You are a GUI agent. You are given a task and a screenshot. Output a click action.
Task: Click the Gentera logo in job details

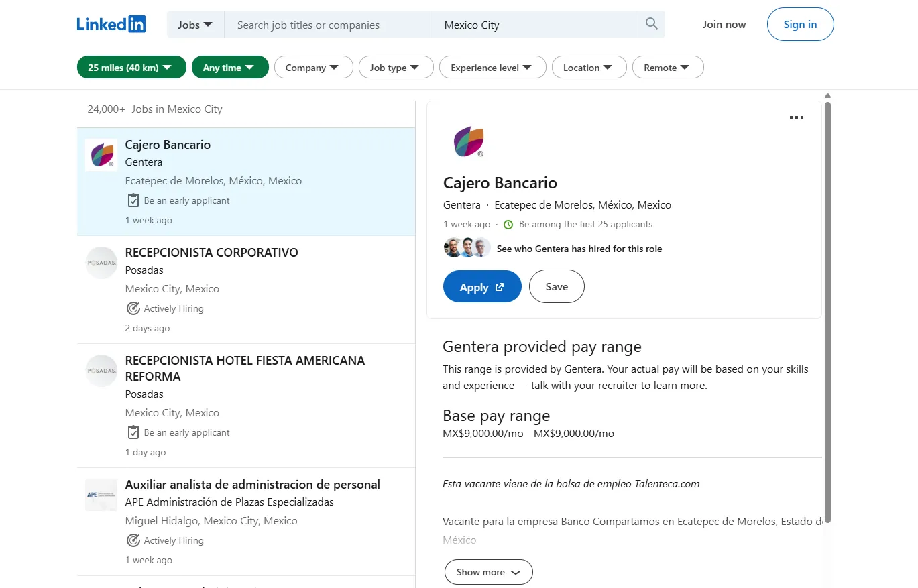[469, 141]
